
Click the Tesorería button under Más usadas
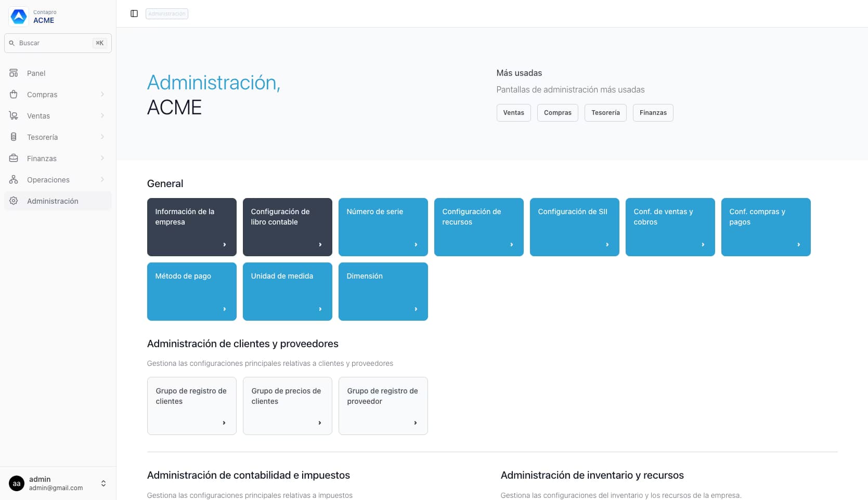pyautogui.click(x=605, y=112)
